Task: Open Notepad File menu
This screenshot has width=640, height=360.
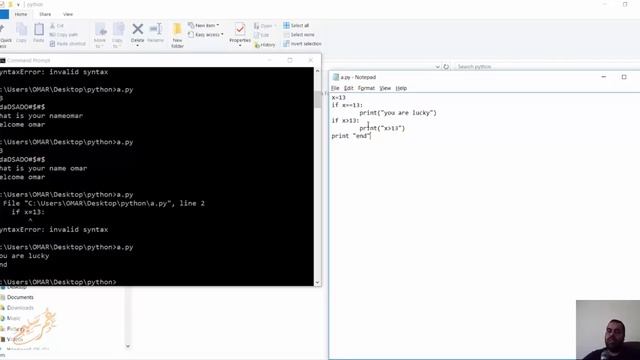Action: pos(335,88)
